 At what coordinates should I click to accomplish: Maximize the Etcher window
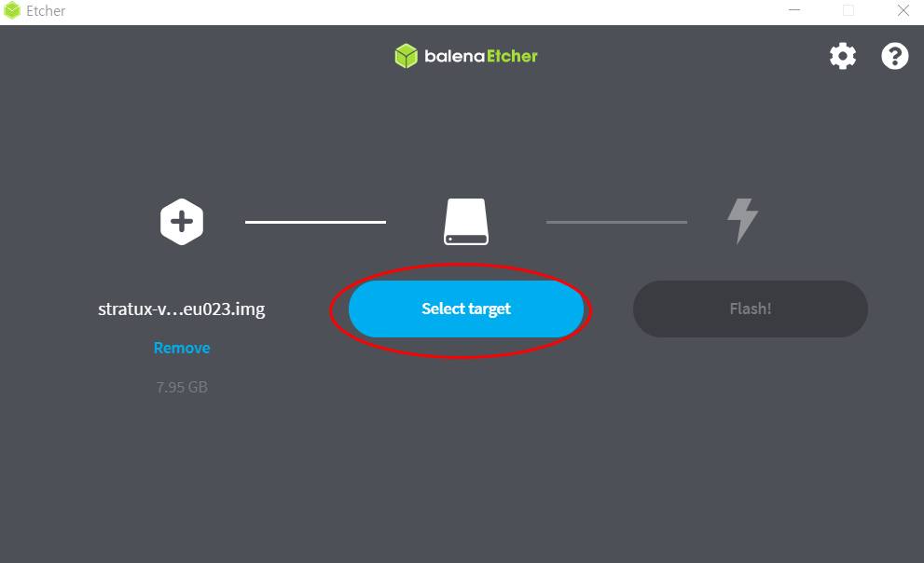click(848, 10)
